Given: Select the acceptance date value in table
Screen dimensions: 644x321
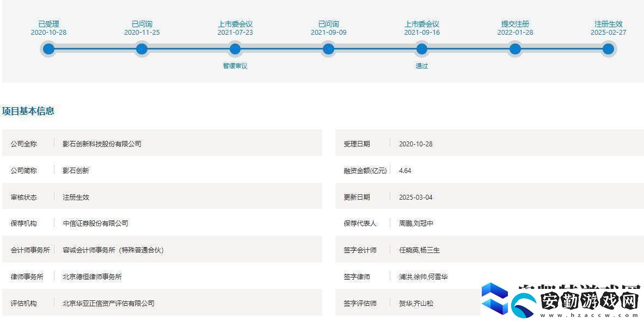Looking at the screenshot, I should [x=416, y=144].
